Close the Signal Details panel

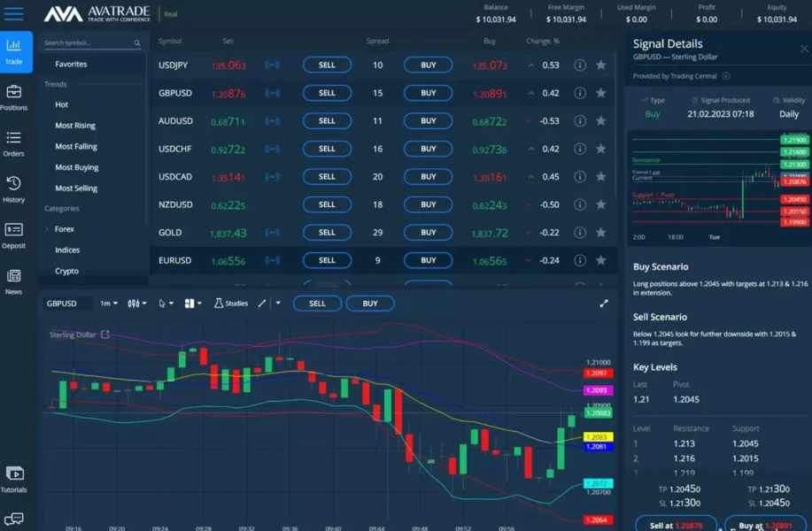pos(804,49)
